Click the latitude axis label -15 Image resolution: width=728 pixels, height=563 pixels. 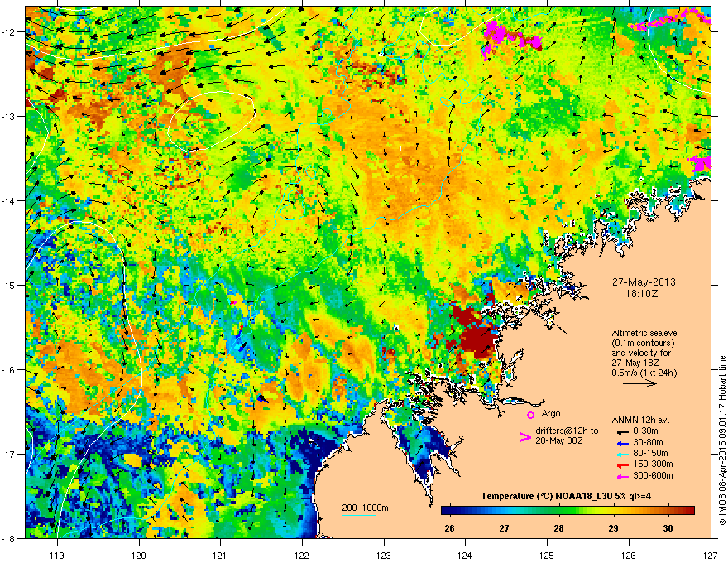(x=9, y=285)
